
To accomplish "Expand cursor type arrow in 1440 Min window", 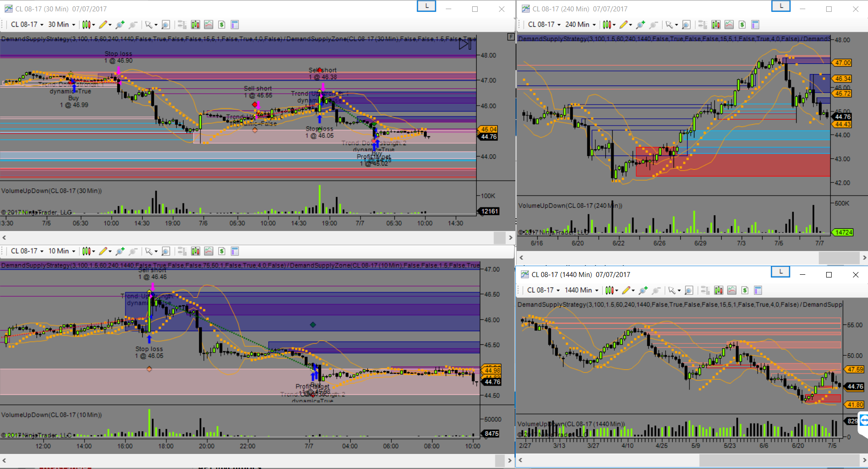I will click(679, 290).
